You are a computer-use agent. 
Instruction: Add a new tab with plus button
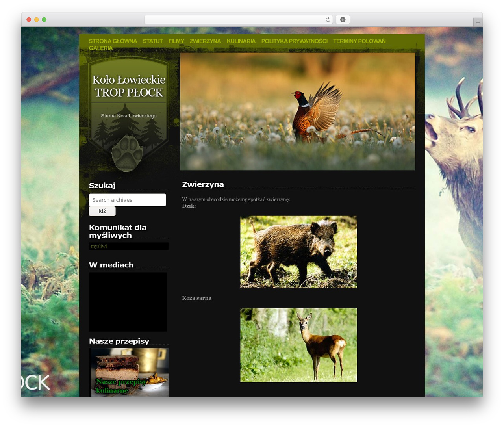tap(478, 22)
